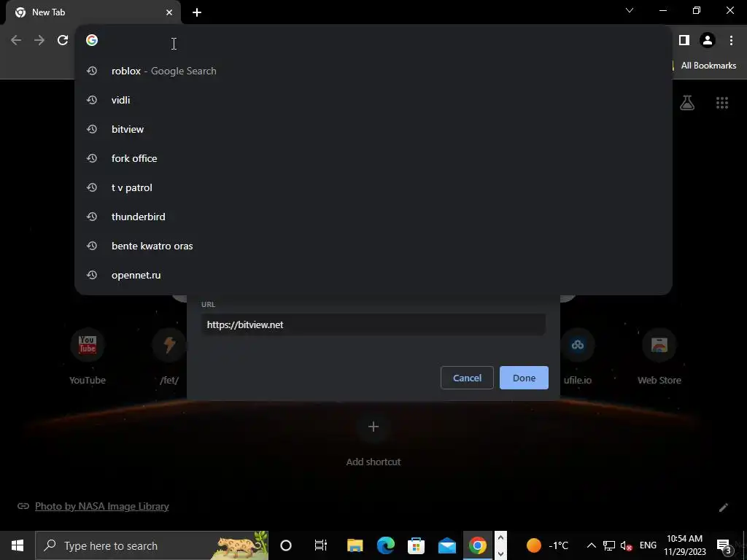Close the New Tab tab

coord(169,12)
